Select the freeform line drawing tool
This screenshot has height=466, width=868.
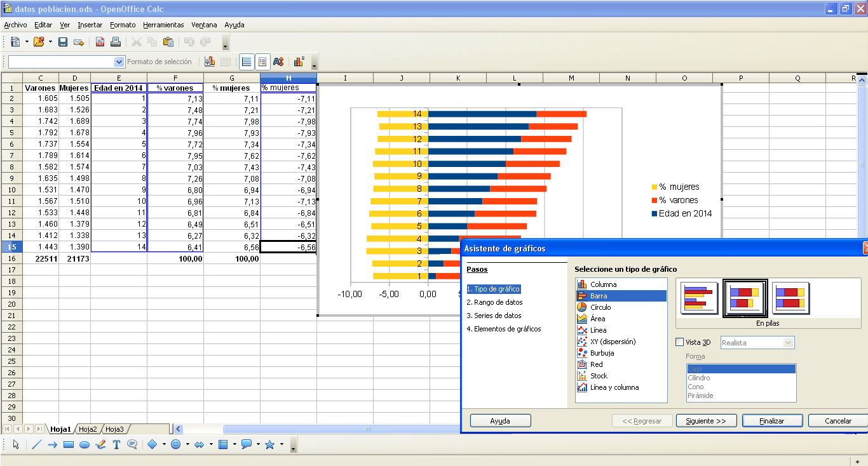100,444
